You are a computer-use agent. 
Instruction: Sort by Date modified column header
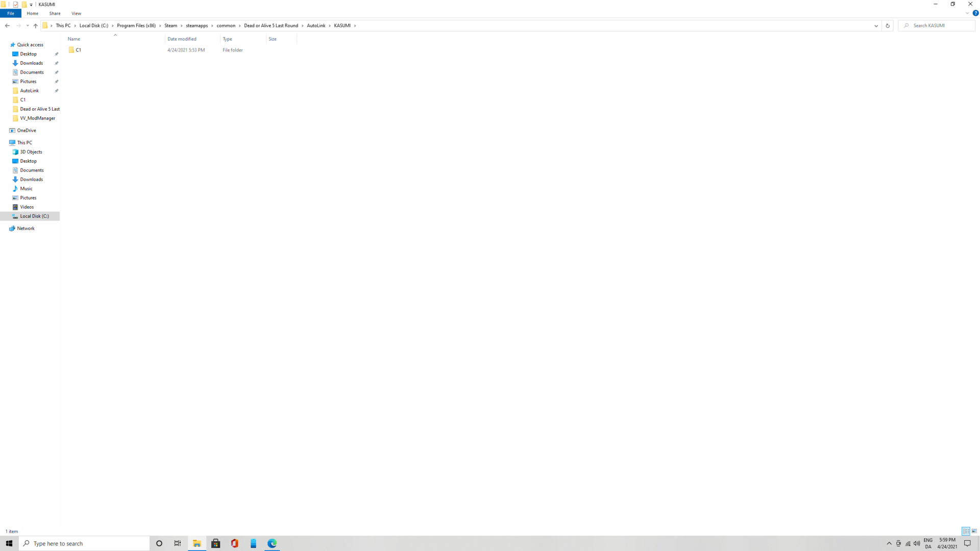[192, 39]
